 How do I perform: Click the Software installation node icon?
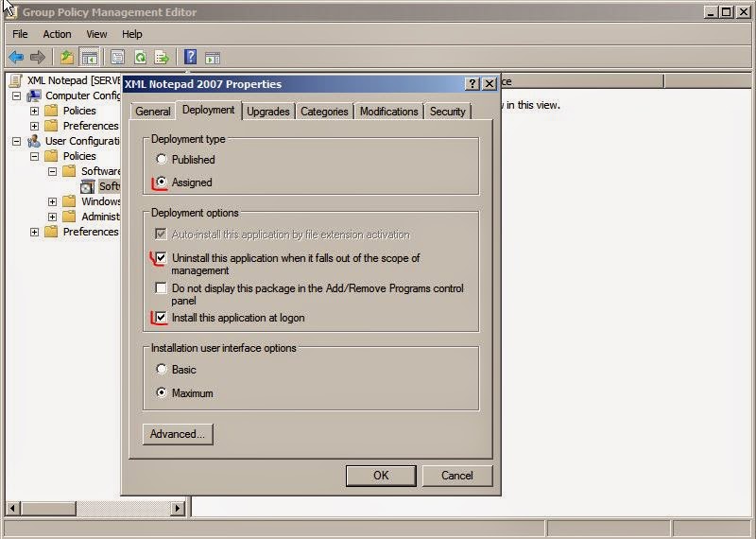(87, 186)
